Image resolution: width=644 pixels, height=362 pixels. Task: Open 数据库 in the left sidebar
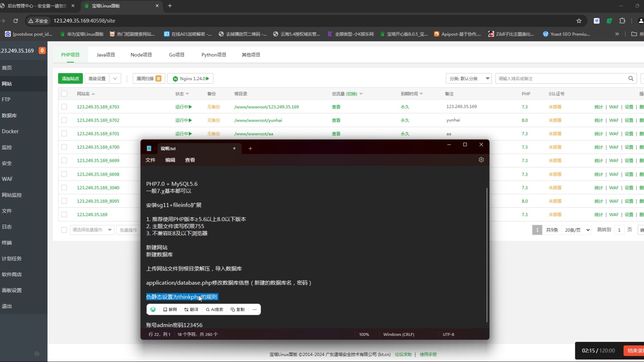9,115
